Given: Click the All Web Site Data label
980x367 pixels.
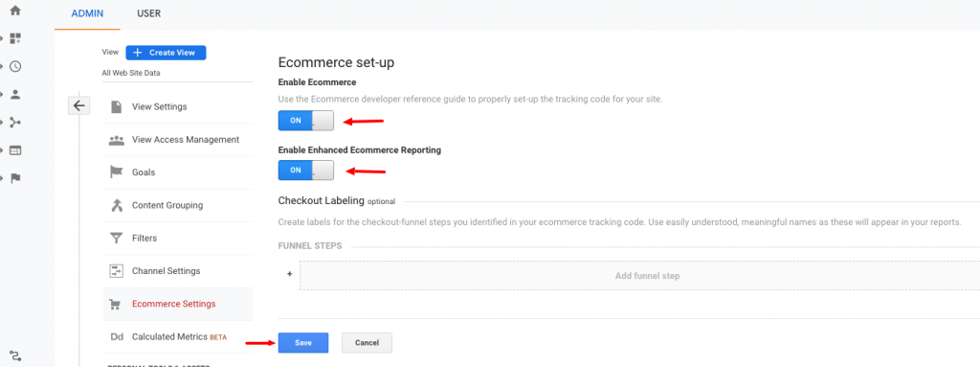Looking at the screenshot, I should [130, 73].
